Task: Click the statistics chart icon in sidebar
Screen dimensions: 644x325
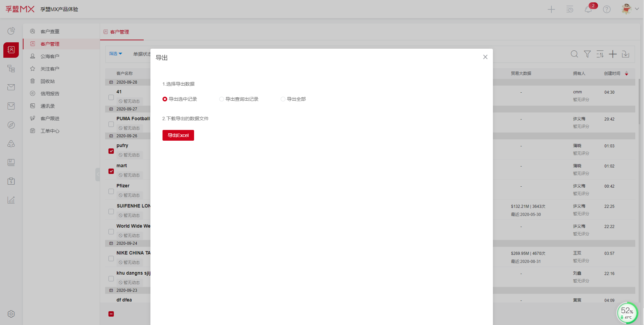Action: (11, 200)
